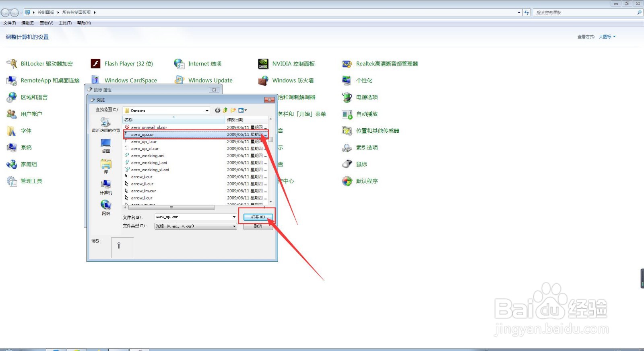Create new folder in Browse dialog
The image size is (644, 351).
[233, 110]
